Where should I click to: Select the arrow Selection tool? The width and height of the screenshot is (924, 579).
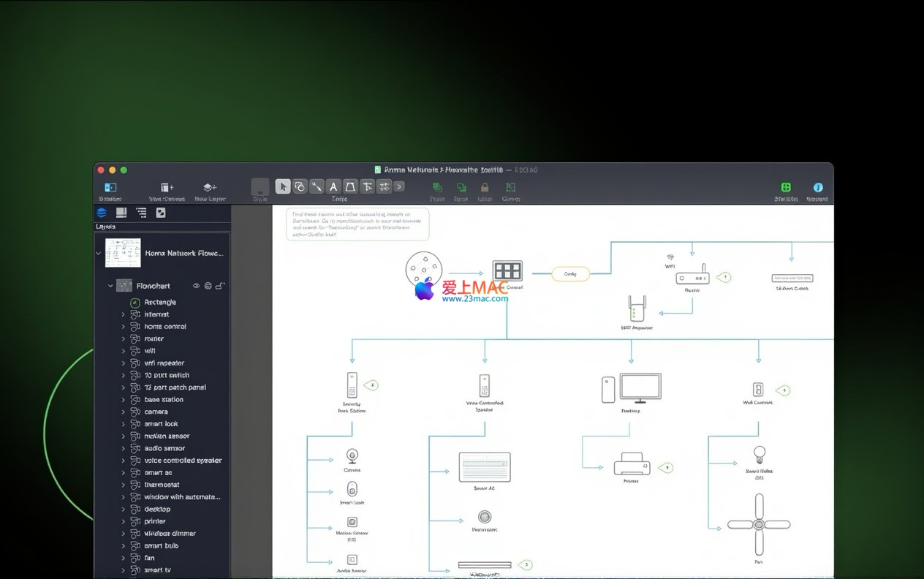click(283, 186)
